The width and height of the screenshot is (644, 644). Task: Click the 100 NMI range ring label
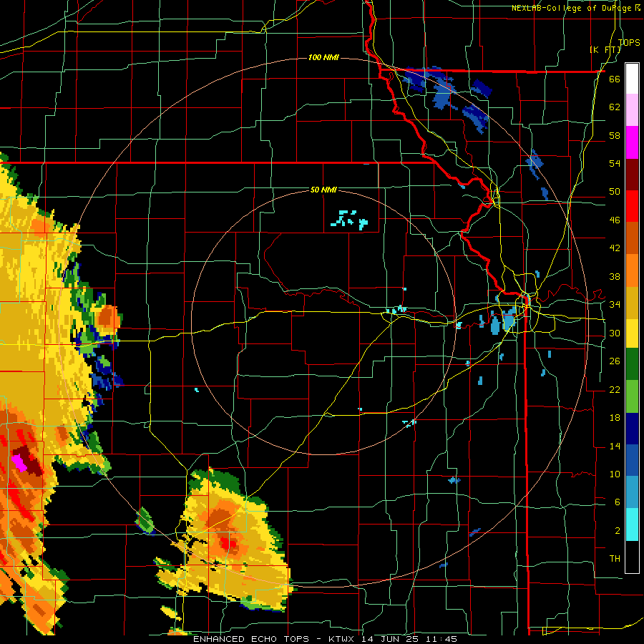coord(323,57)
